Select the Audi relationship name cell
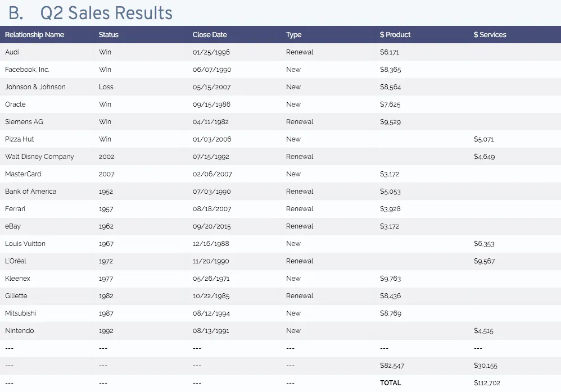 click(x=12, y=52)
